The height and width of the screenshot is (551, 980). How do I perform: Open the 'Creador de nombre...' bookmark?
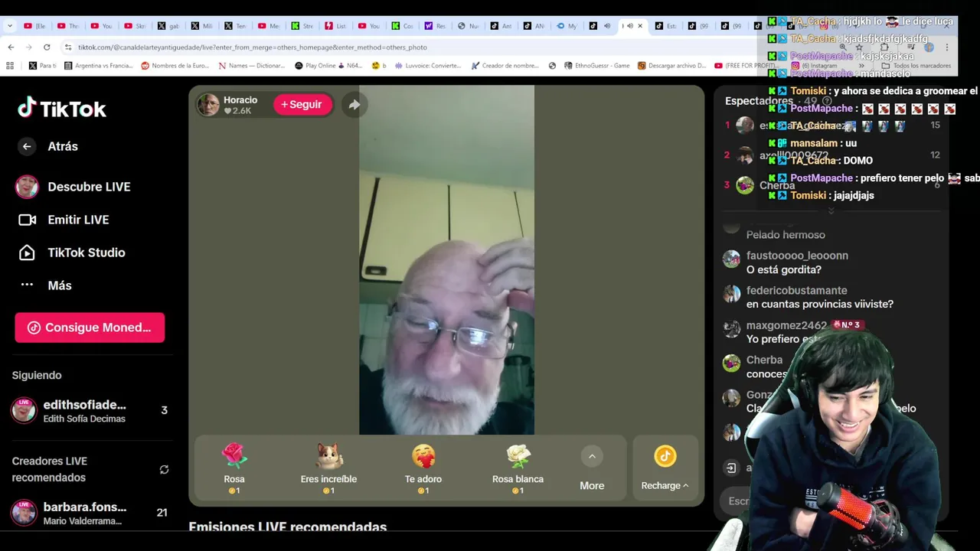505,66
